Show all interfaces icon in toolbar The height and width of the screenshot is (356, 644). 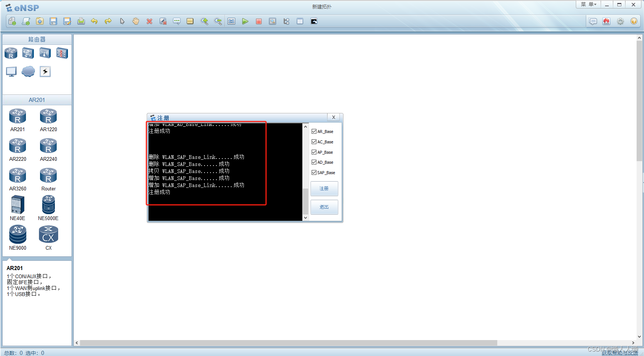click(x=286, y=21)
